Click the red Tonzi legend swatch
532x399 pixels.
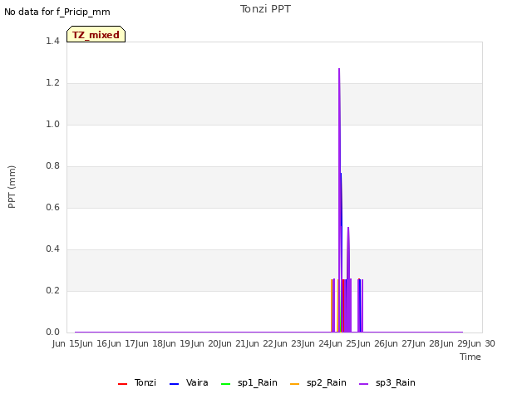click(x=122, y=384)
